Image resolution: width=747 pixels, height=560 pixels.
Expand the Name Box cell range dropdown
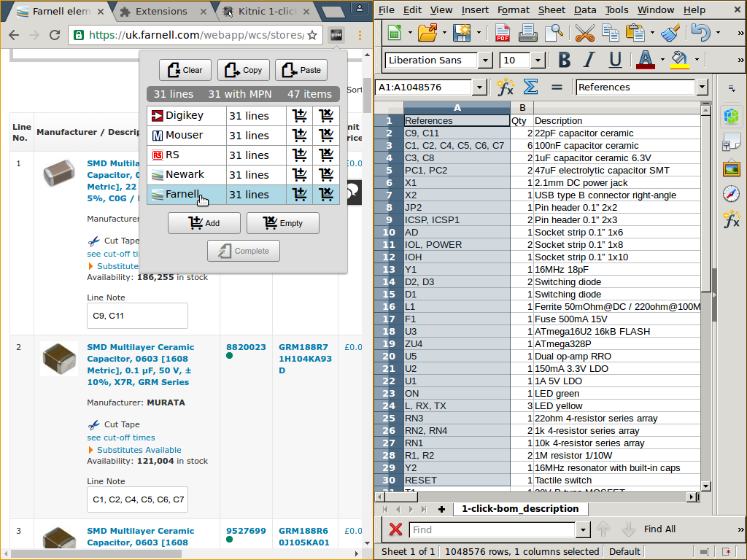click(x=479, y=87)
